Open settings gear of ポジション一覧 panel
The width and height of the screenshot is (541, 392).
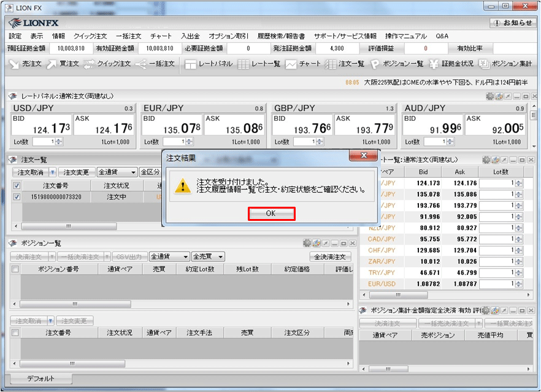[x=307, y=243]
